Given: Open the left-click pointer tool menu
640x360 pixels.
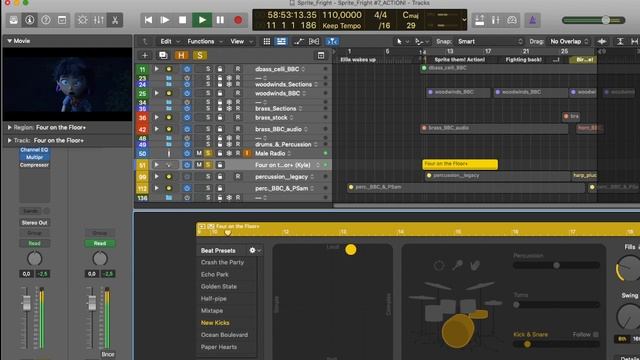Looking at the screenshot, I should [x=402, y=41].
